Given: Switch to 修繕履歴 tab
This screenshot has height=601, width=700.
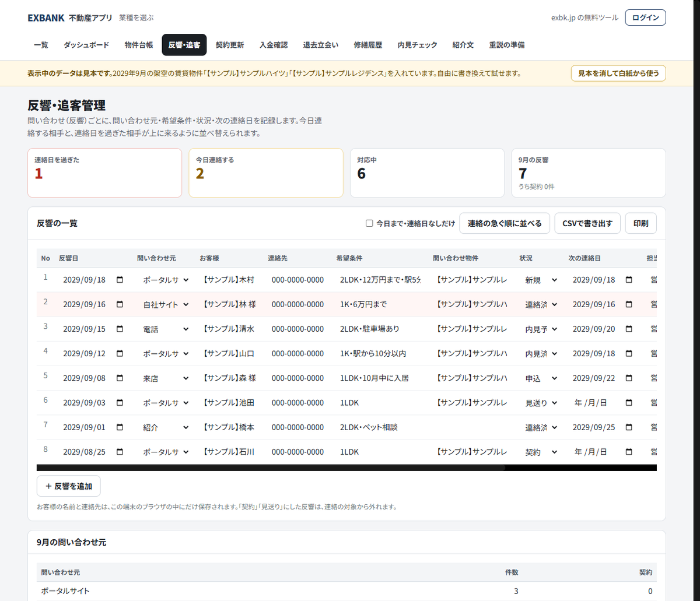Looking at the screenshot, I should [368, 45].
